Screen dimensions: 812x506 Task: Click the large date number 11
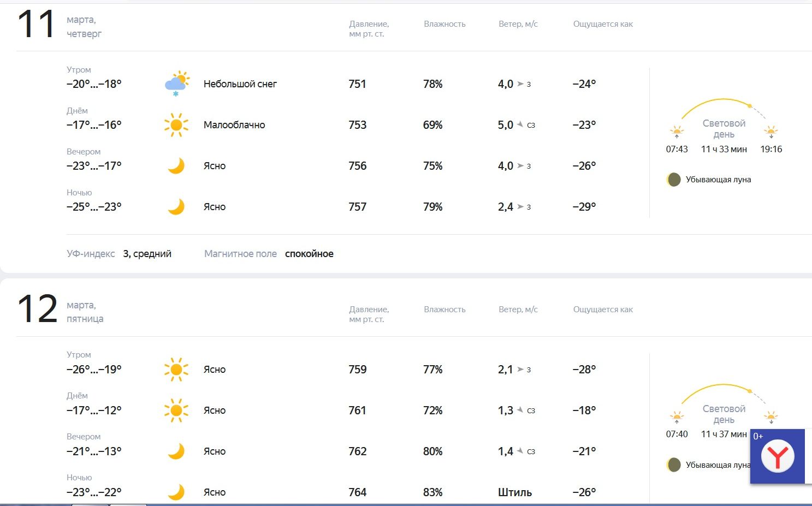coord(37,25)
